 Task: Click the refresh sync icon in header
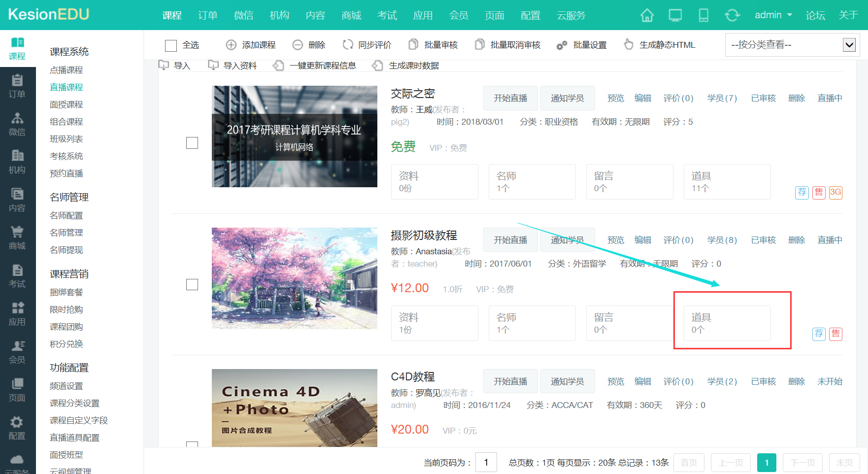pyautogui.click(x=732, y=15)
